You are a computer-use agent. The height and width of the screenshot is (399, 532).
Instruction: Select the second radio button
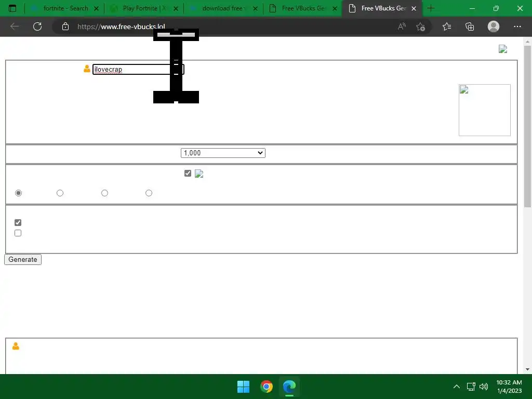pyautogui.click(x=60, y=193)
